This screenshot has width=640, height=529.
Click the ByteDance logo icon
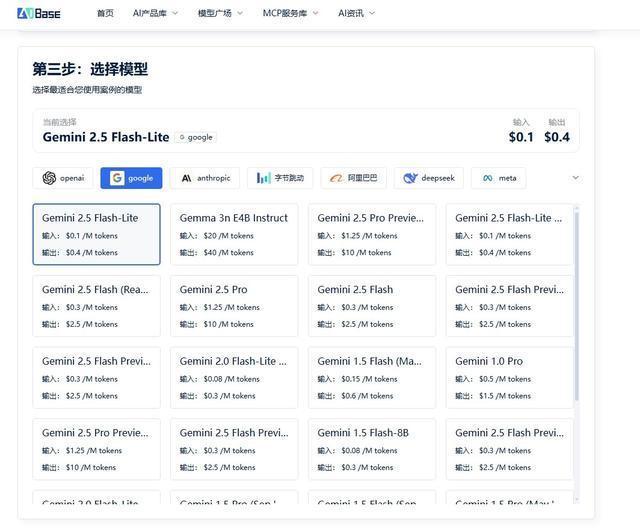coord(263,178)
